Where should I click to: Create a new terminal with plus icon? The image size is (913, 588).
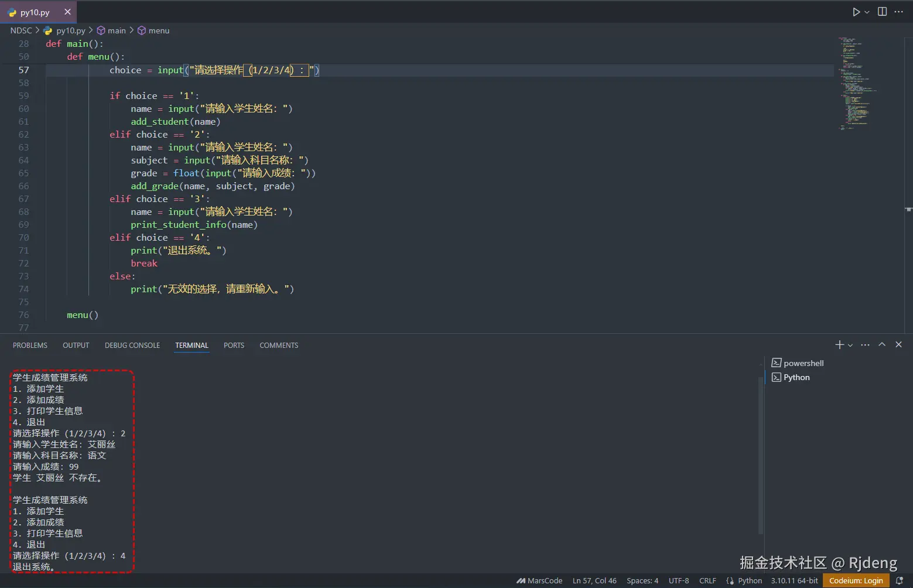(x=839, y=345)
